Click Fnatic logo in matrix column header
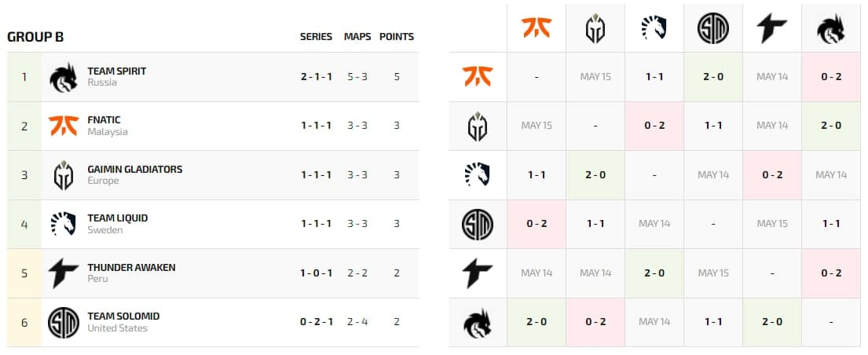868x355 pixels. point(537,28)
